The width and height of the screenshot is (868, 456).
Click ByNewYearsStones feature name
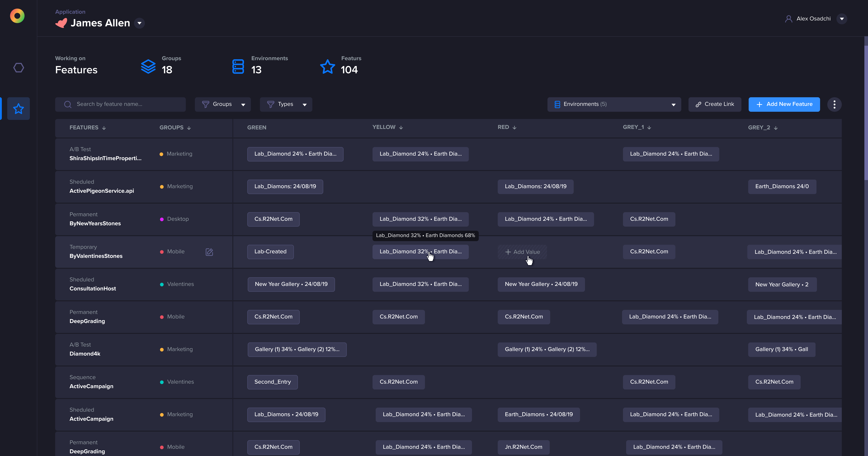[95, 224]
